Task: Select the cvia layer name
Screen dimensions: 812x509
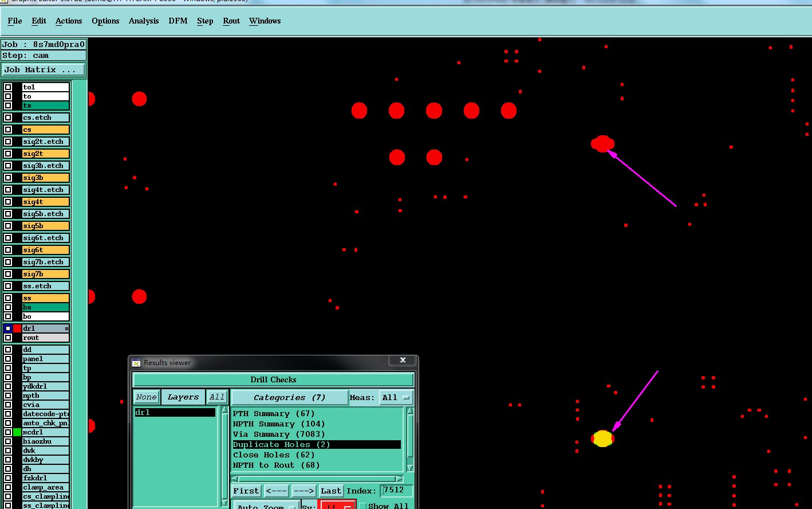Action: click(46, 405)
